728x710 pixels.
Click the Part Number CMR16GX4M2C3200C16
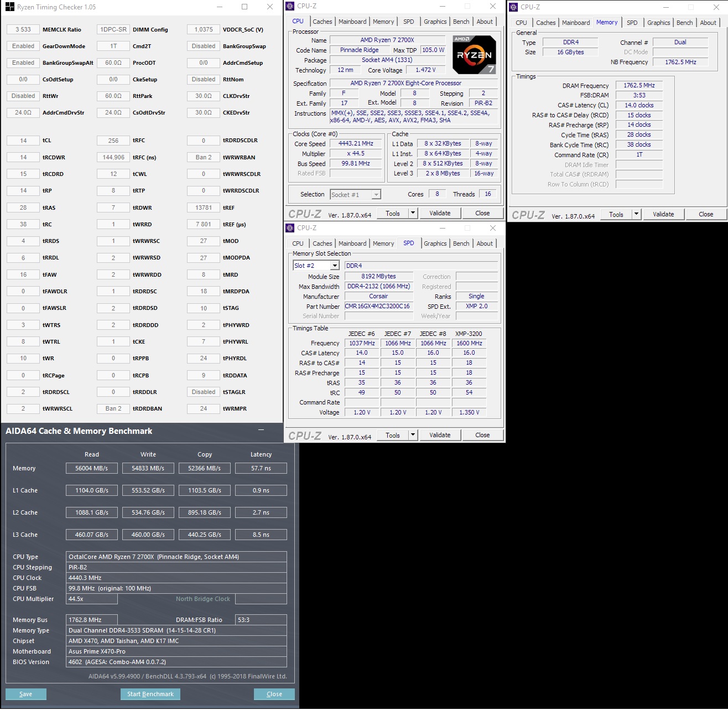click(378, 306)
